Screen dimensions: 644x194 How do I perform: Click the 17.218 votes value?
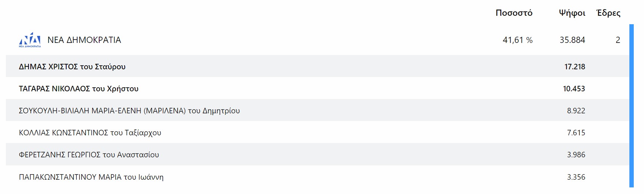(x=574, y=67)
